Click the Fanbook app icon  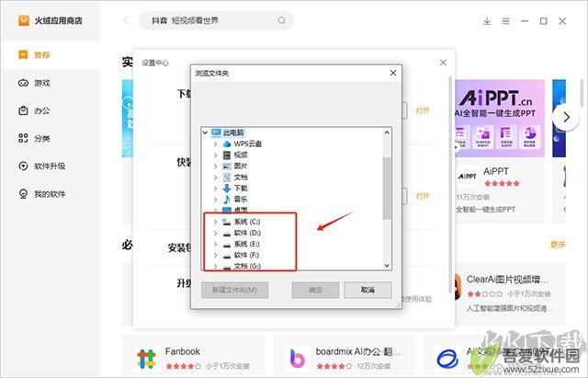tap(146, 359)
